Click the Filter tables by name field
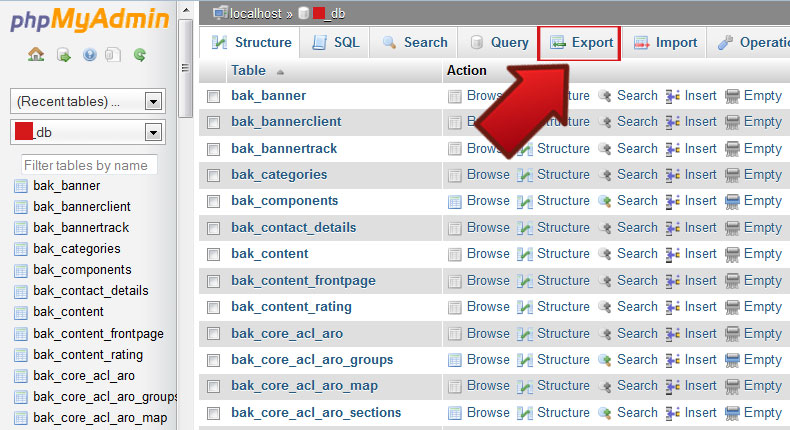790x430 pixels. click(x=88, y=165)
